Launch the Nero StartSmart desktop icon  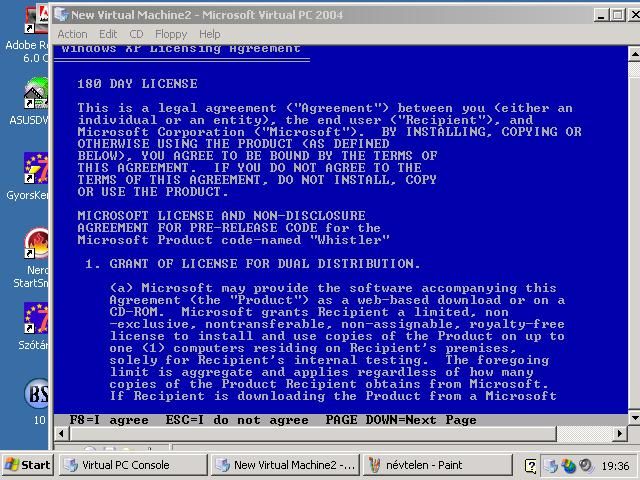pos(36,245)
